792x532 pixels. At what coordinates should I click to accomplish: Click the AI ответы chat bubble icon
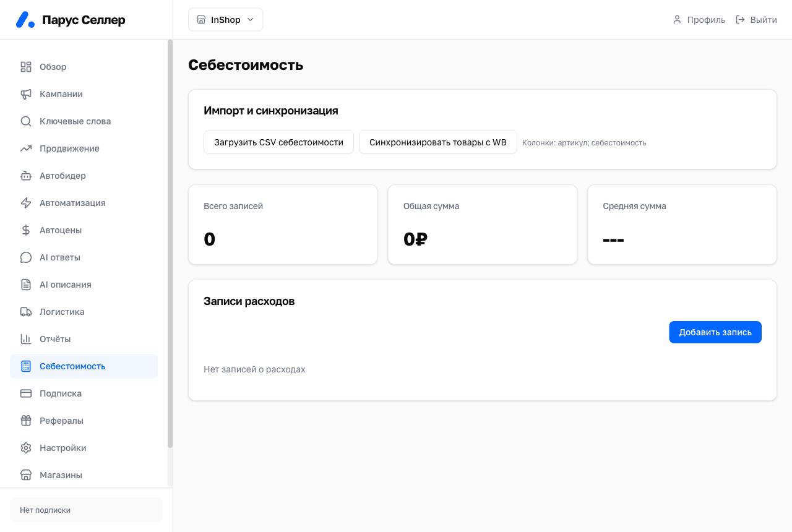point(26,257)
